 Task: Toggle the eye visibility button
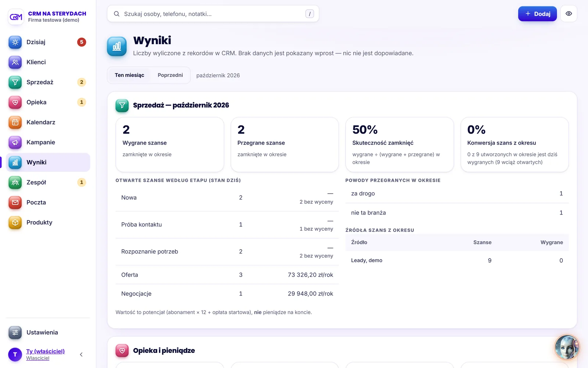pos(569,14)
